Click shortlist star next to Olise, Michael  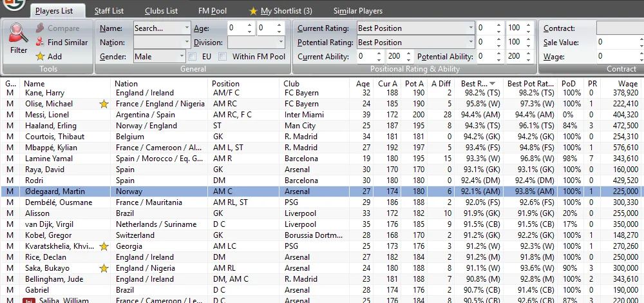click(x=104, y=104)
